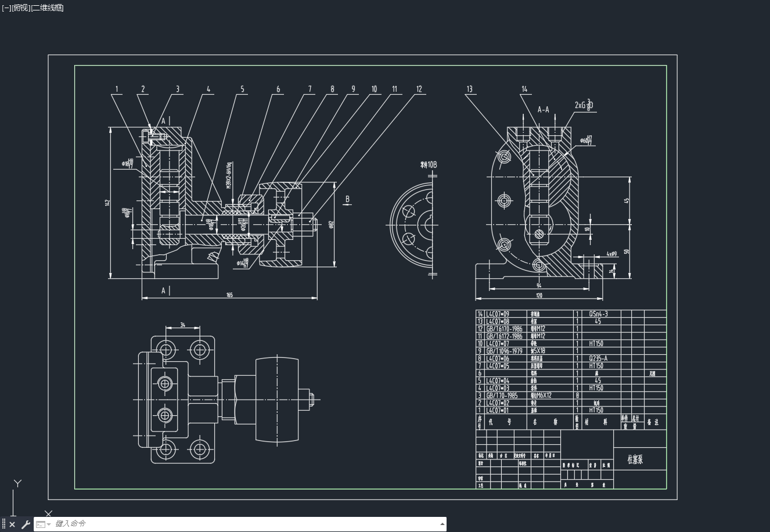
Task: Select HT150 material in the L4C07•07 row
Action: [x=597, y=344]
